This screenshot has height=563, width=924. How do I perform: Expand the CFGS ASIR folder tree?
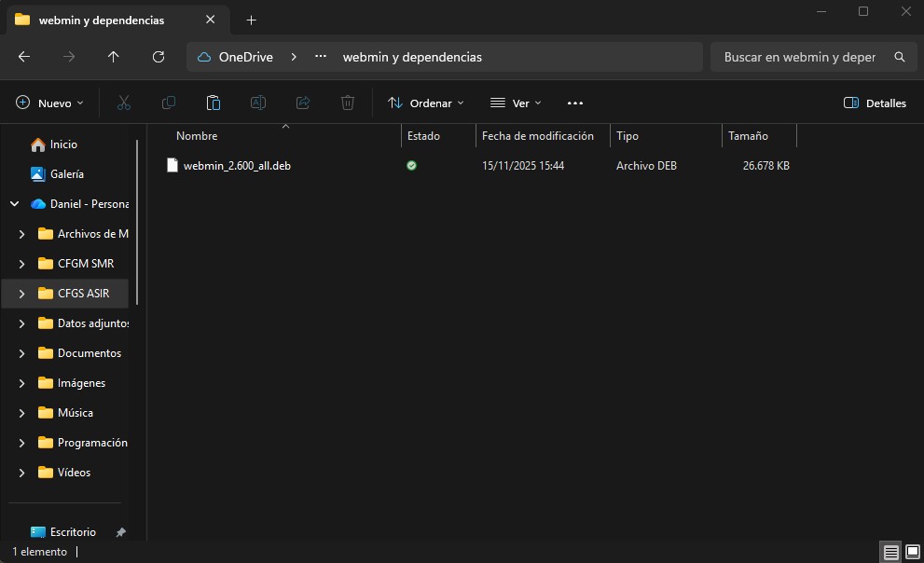pyautogui.click(x=22, y=294)
